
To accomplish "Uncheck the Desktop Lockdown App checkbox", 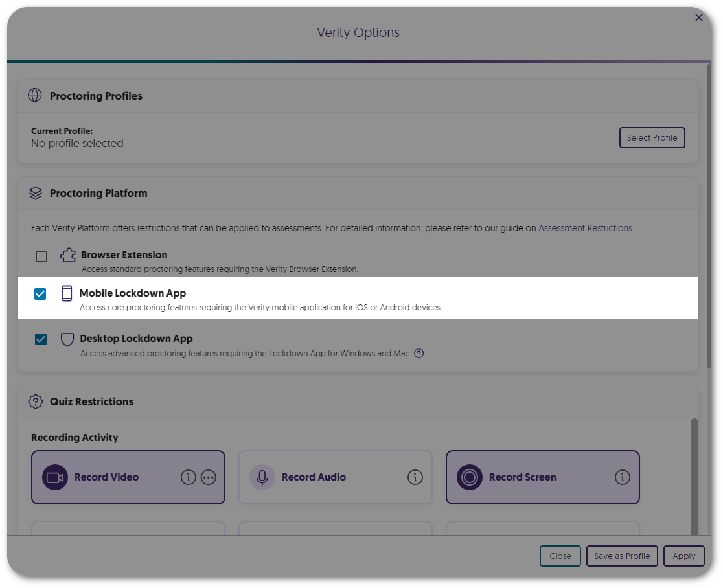I will [x=41, y=339].
